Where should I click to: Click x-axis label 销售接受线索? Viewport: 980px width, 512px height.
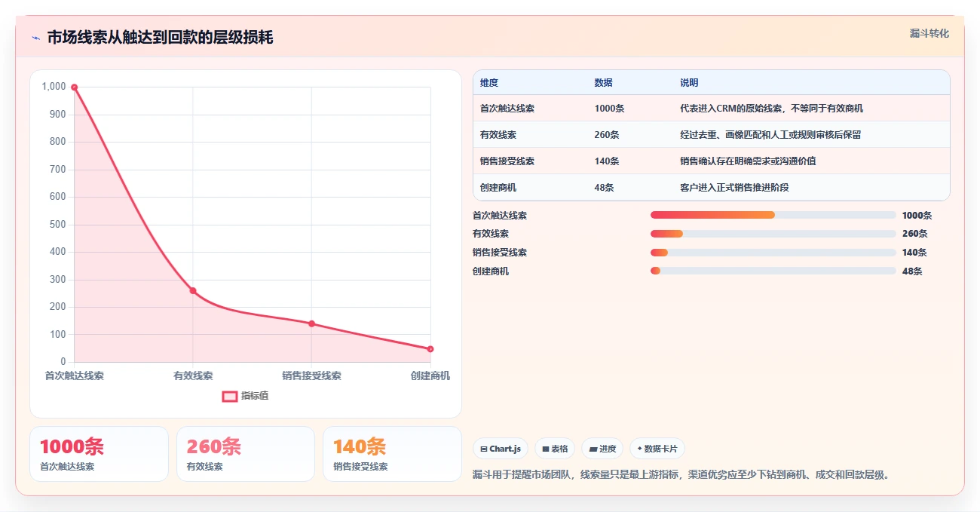coord(311,376)
